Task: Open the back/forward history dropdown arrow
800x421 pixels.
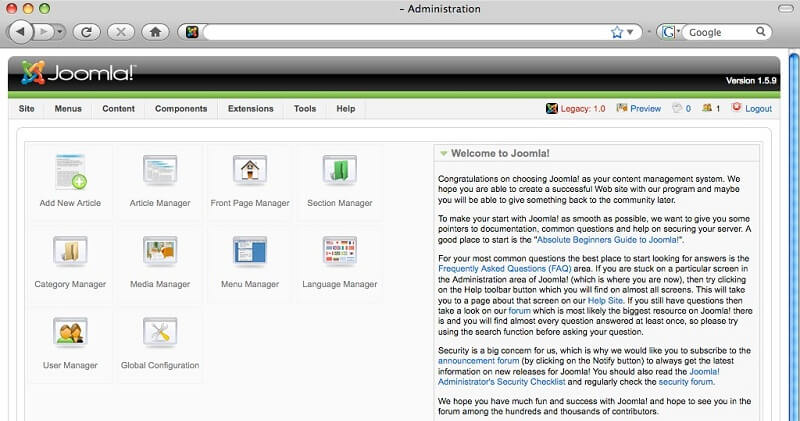Action: pyautogui.click(x=60, y=32)
